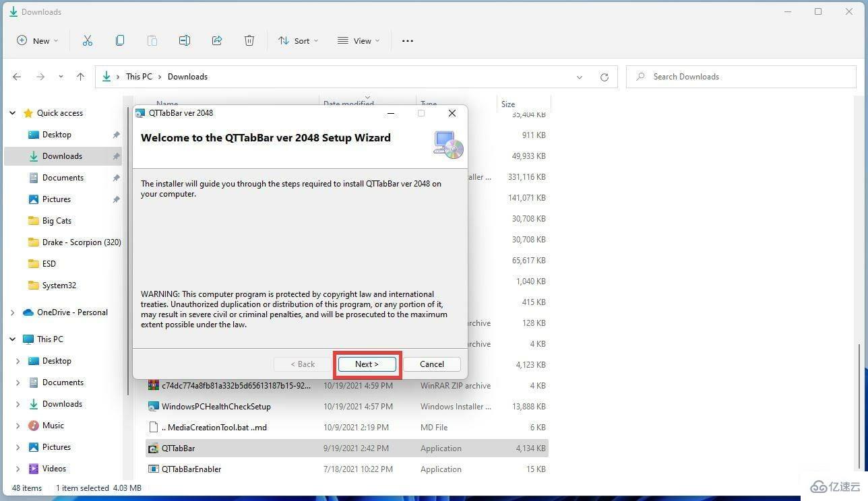Click the Music icon under This PC

(34, 426)
